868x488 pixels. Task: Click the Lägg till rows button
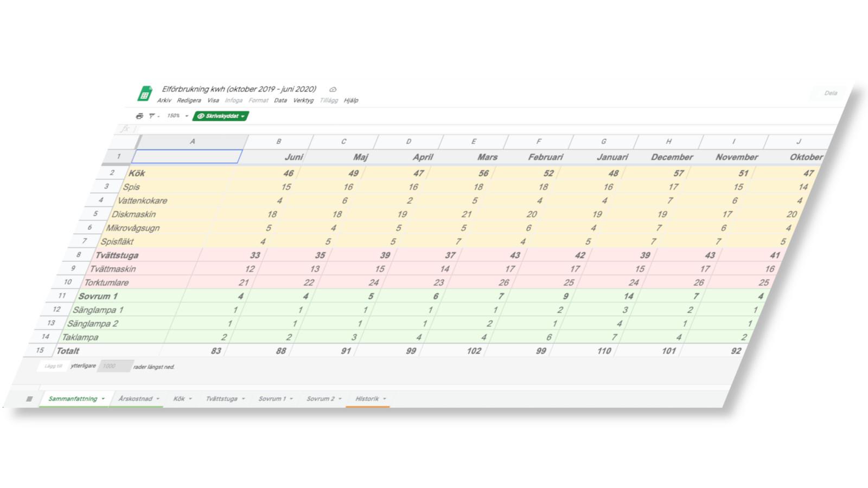click(53, 366)
